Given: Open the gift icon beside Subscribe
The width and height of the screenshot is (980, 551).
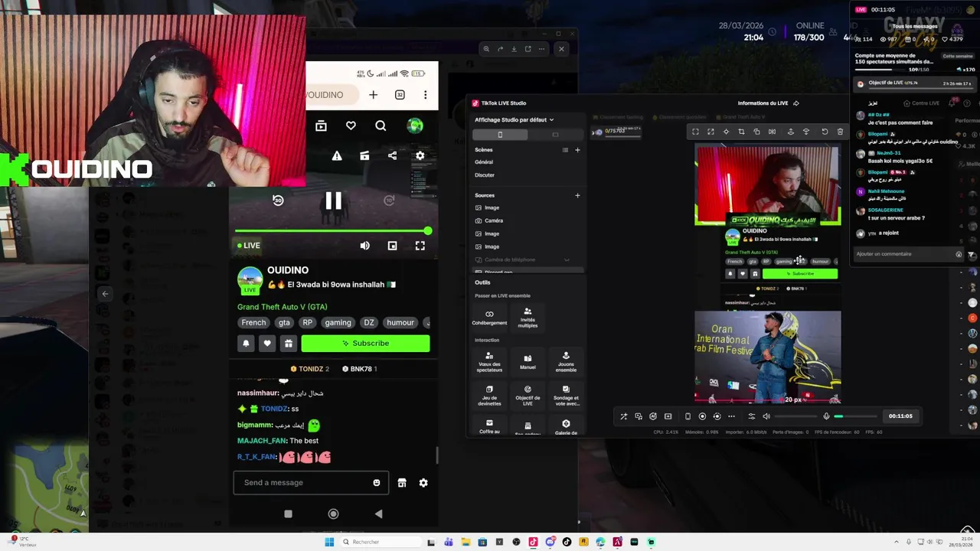Looking at the screenshot, I should point(289,344).
